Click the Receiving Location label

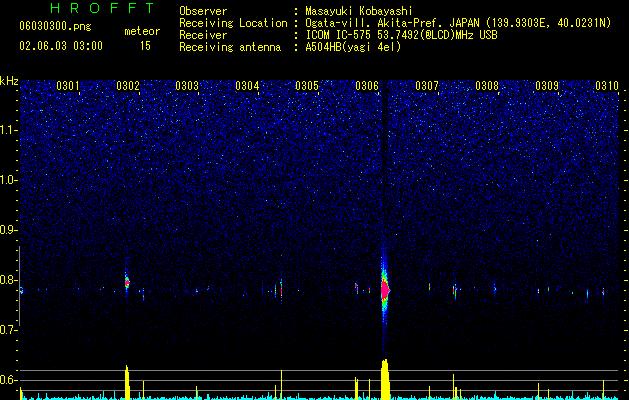(x=233, y=23)
